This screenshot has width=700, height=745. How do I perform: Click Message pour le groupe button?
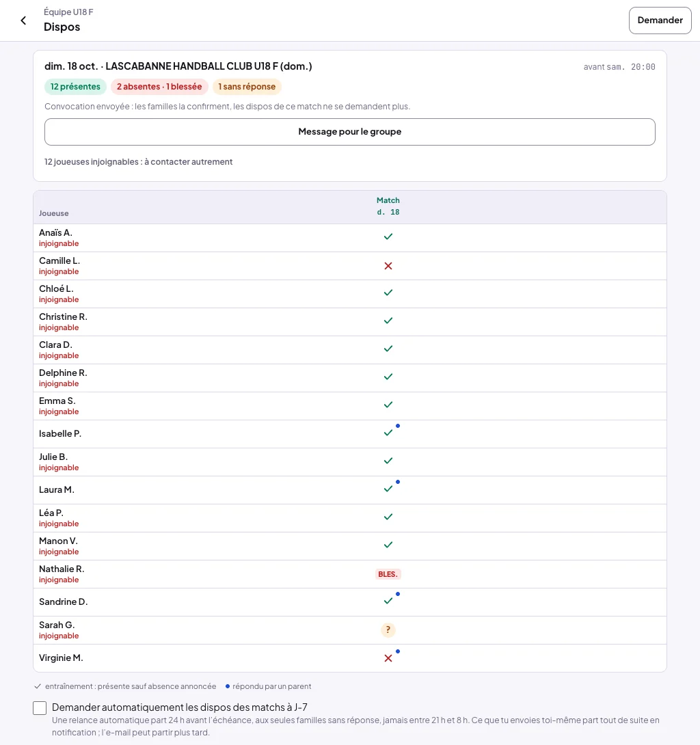(x=350, y=132)
